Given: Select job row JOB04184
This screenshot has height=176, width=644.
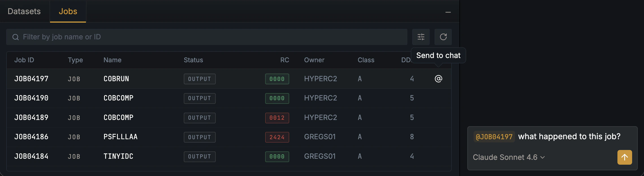Looking at the screenshot, I should click(229, 156).
